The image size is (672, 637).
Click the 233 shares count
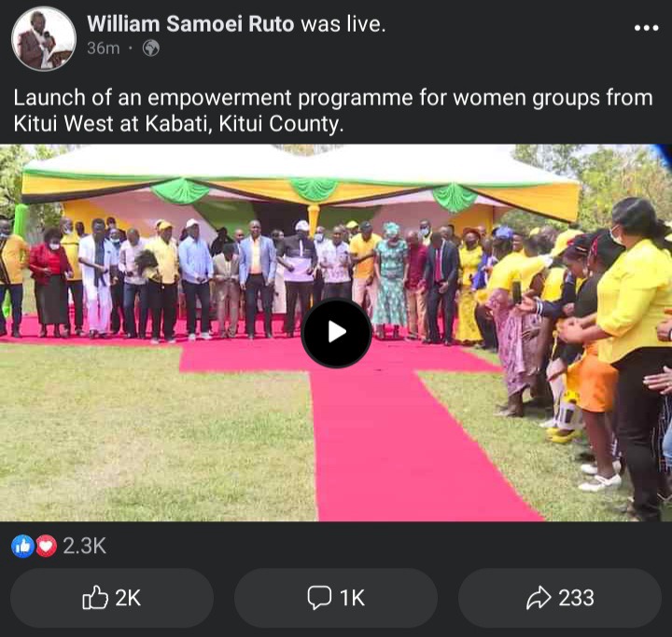tap(577, 598)
